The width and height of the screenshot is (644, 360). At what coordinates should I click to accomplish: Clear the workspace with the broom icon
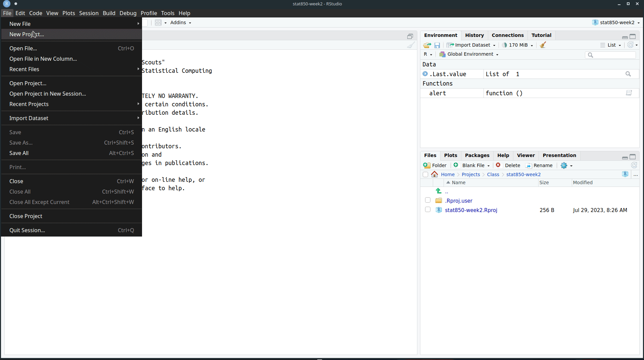tap(543, 45)
